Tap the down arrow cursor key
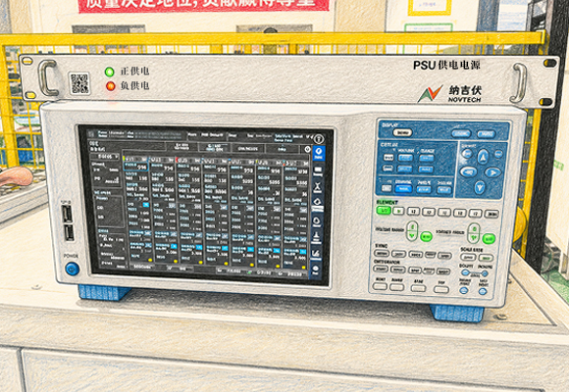 [x=480, y=187]
